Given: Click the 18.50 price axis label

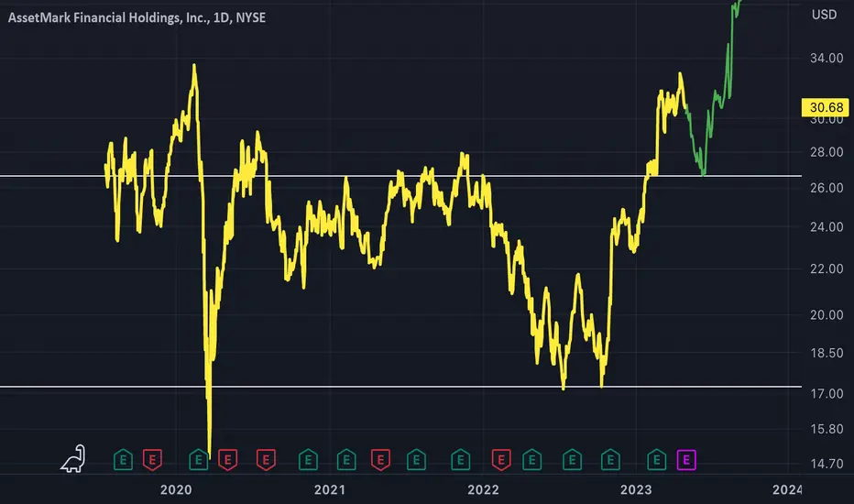Looking at the screenshot, I should [827, 353].
